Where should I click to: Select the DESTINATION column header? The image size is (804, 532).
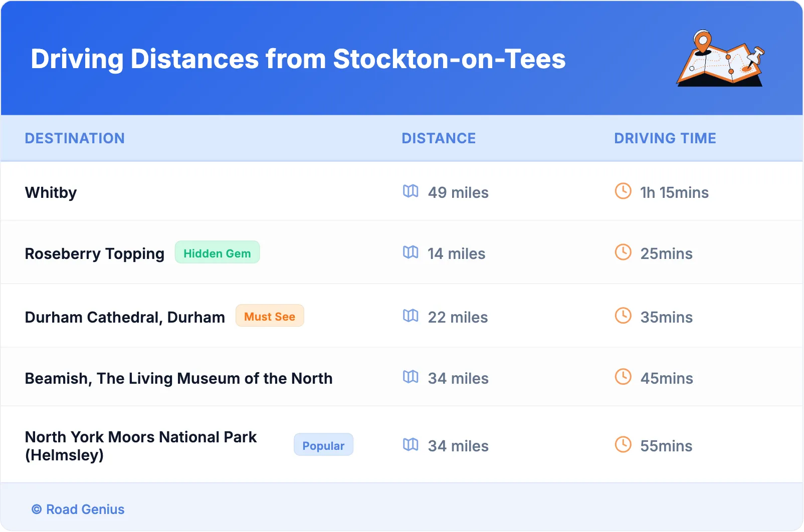tap(75, 138)
